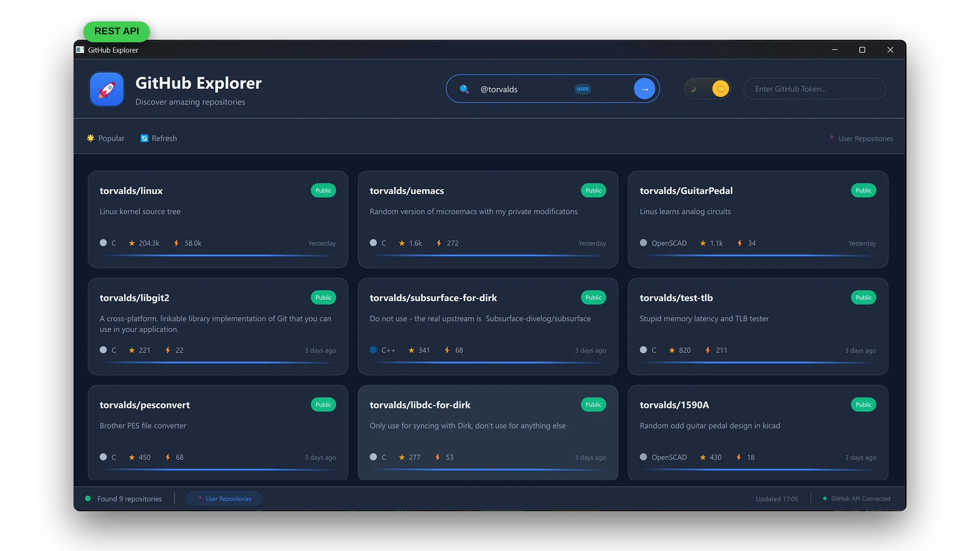This screenshot has height=551, width=980.
Task: Click the @torvalds search input
Action: (499, 89)
